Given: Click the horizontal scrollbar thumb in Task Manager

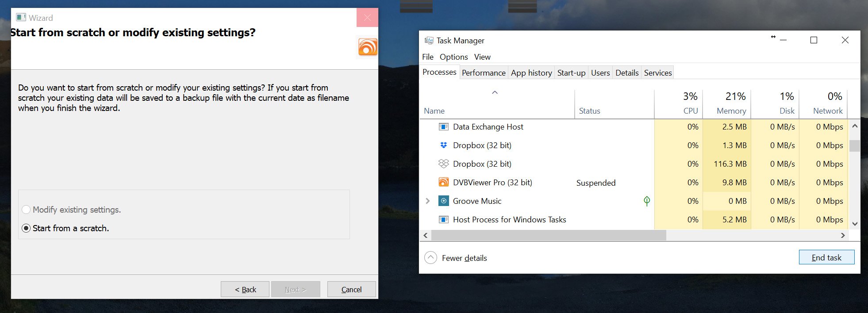Looking at the screenshot, I should click(x=549, y=235).
